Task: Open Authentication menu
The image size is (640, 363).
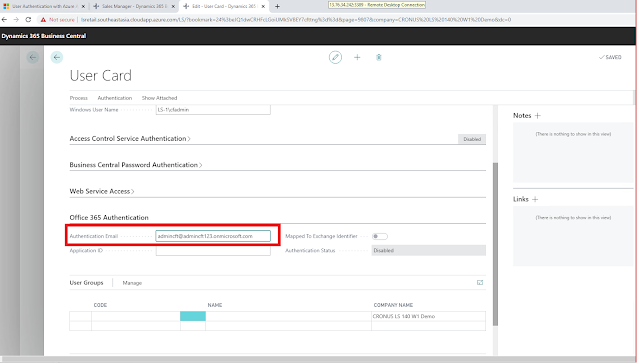Action: coord(115,98)
